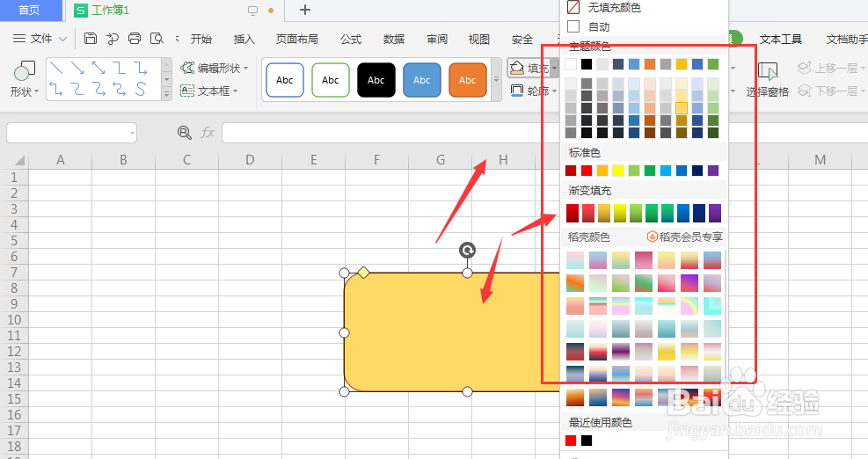Screen dimensions: 868x459
Task: Open the File (文件) menu dropdown
Action: click(40, 39)
